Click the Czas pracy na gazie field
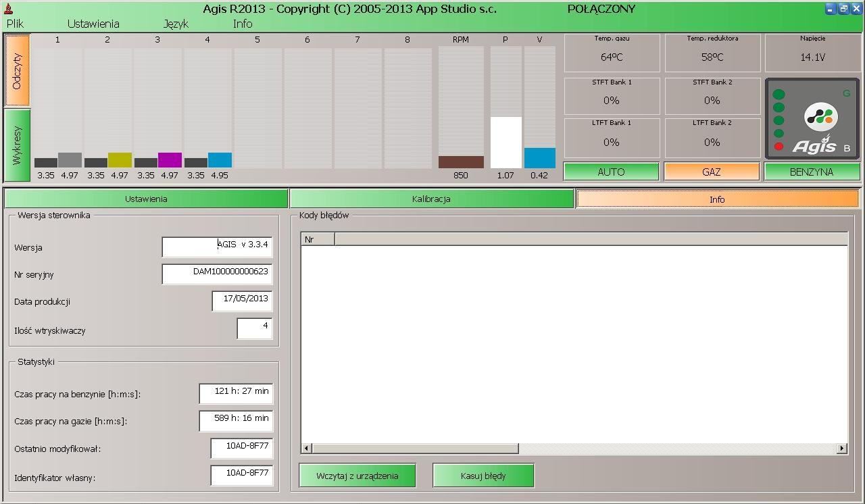The width and height of the screenshot is (865, 504). click(x=236, y=420)
